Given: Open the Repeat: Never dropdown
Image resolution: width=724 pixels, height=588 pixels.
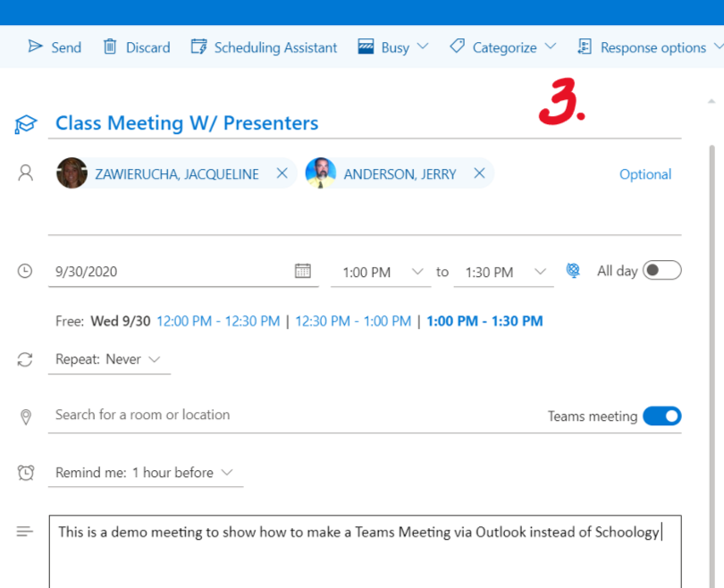Looking at the screenshot, I should click(108, 359).
